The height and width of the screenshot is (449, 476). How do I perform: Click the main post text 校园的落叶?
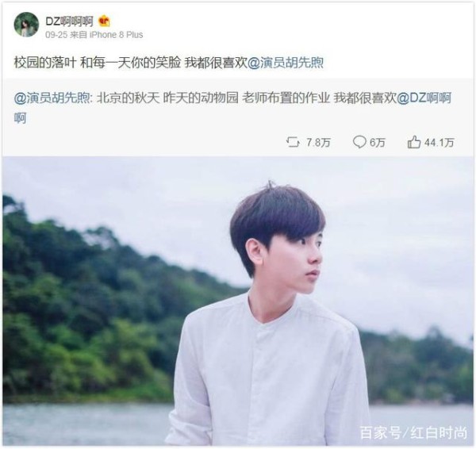point(45,63)
